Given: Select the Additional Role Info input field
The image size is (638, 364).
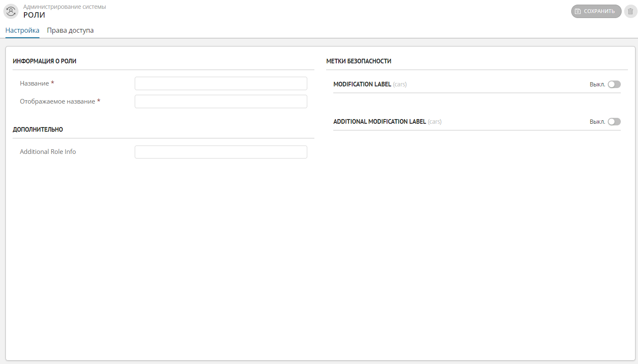Looking at the screenshot, I should [221, 152].
